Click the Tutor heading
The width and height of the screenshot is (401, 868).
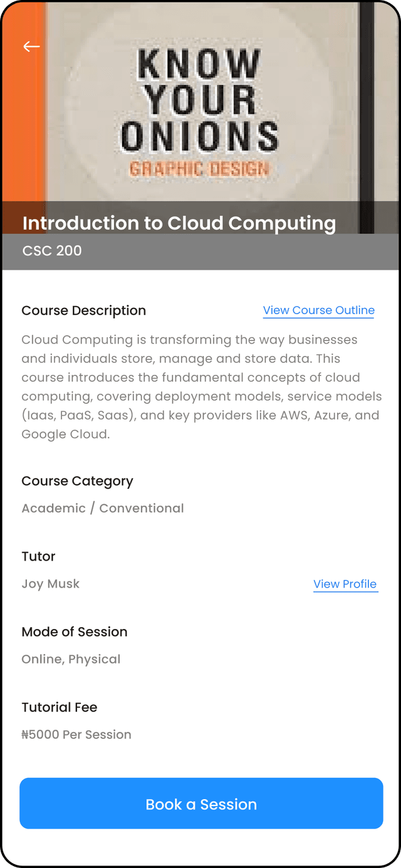(x=38, y=556)
